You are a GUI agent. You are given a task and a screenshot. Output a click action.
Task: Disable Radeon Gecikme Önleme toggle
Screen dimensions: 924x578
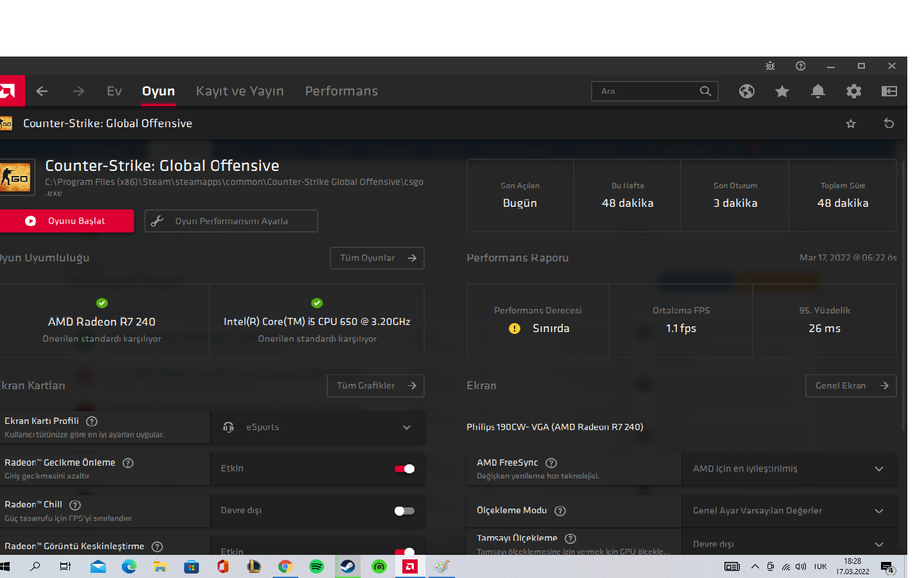tap(405, 469)
